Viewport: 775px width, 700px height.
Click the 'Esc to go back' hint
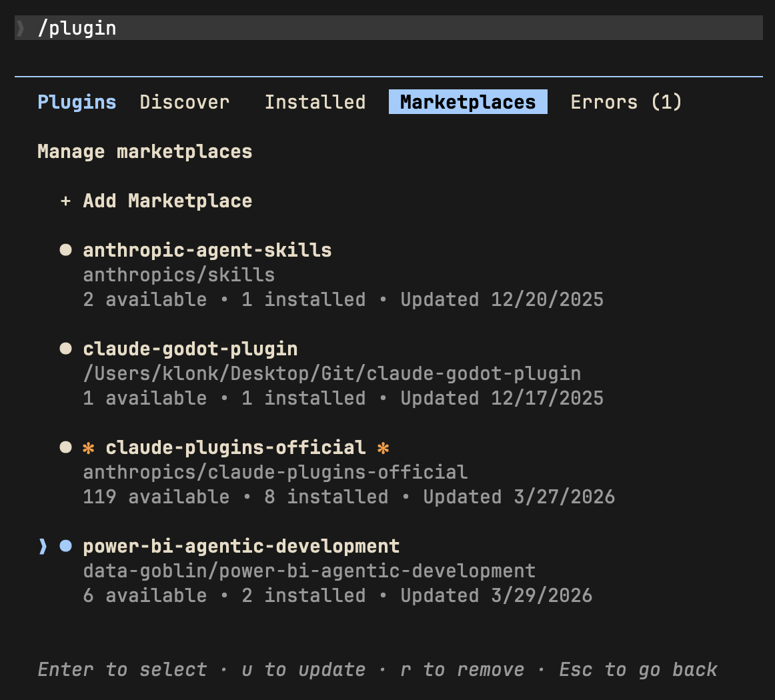click(638, 670)
